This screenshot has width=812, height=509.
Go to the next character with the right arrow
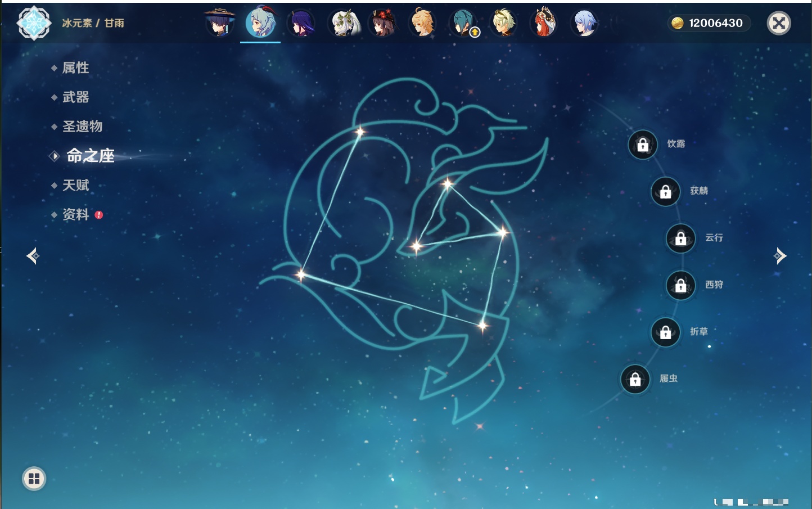[779, 256]
